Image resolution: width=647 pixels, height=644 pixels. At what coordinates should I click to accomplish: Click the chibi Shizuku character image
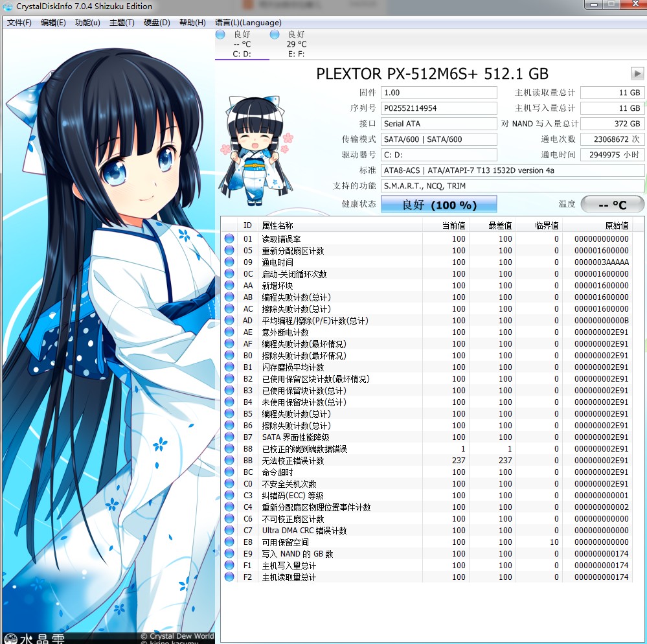click(256, 151)
